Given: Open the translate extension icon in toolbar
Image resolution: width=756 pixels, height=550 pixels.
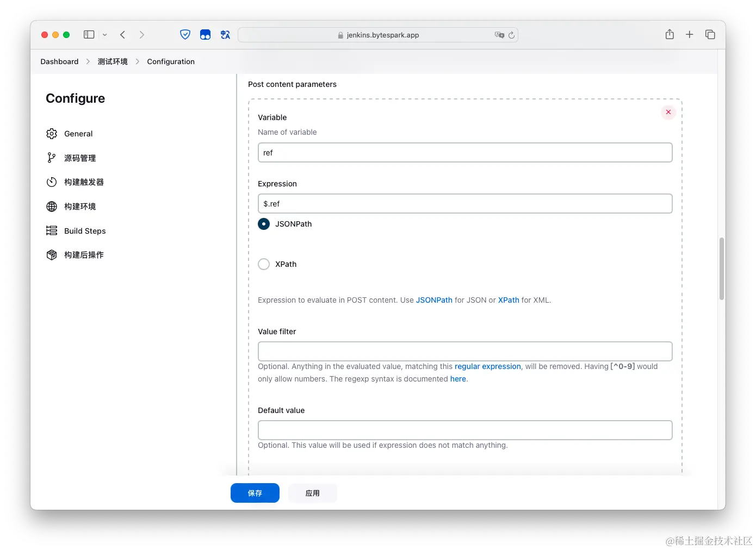Looking at the screenshot, I should click(x=225, y=35).
